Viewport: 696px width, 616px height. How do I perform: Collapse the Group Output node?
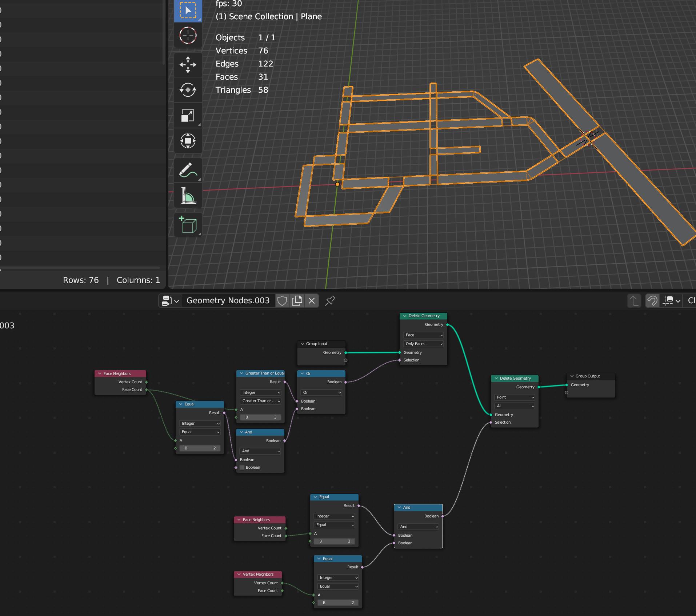[x=572, y=376]
